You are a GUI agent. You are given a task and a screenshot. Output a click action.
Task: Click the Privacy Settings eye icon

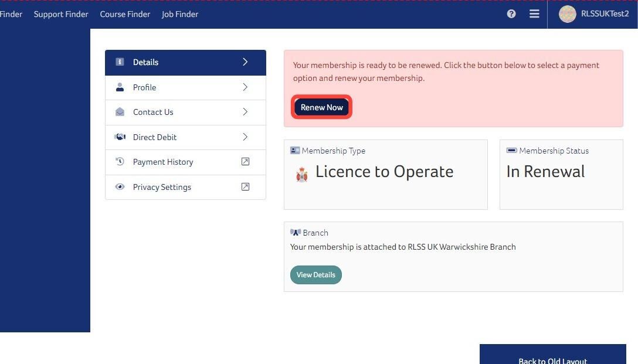120,186
